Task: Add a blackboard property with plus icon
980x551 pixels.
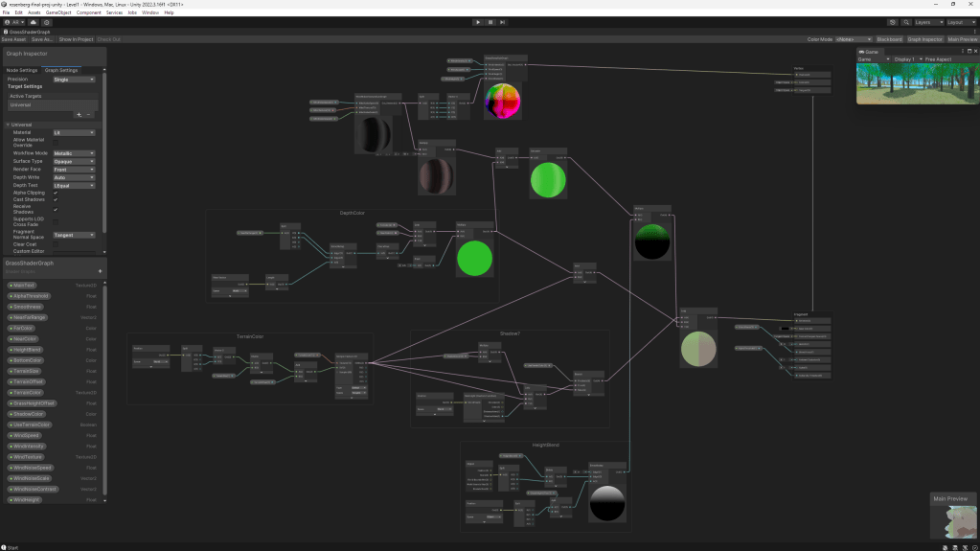Action: point(100,271)
